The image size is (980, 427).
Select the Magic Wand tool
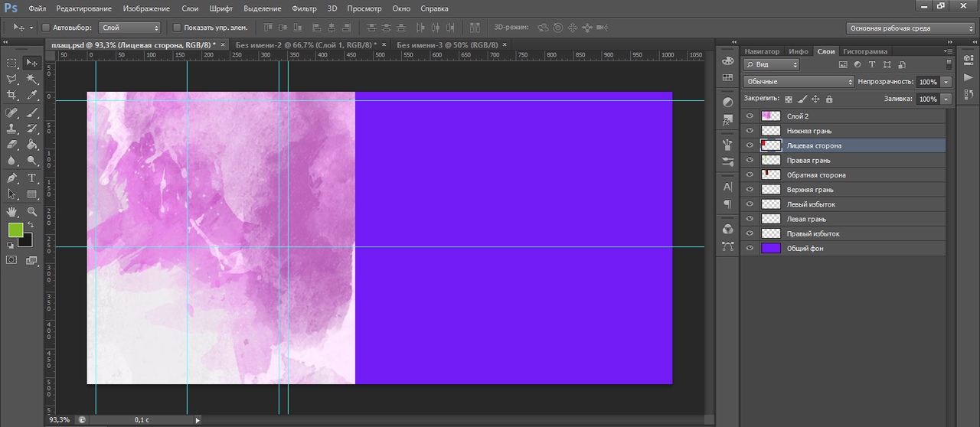pos(32,79)
